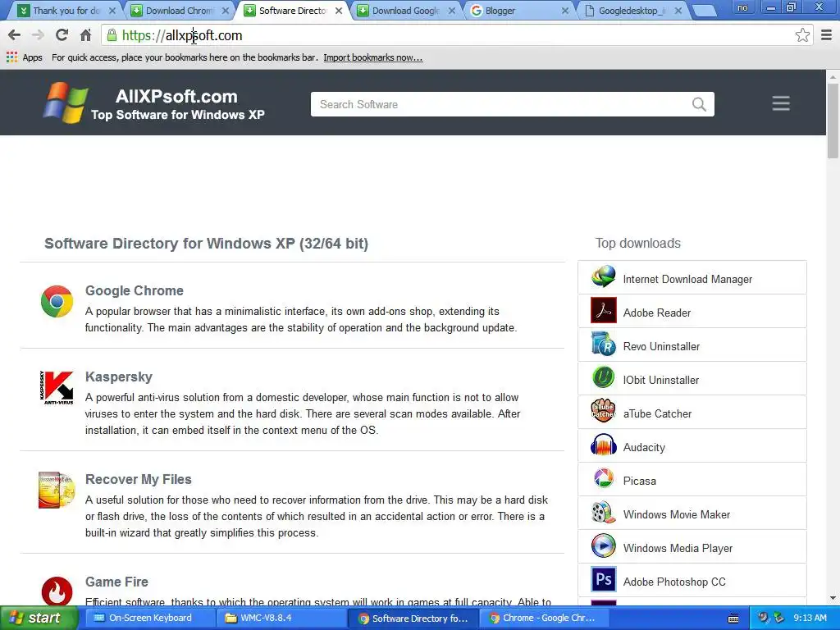Viewport: 840px width, 630px height.
Task: Click the green padlock security icon
Action: pyautogui.click(x=112, y=35)
